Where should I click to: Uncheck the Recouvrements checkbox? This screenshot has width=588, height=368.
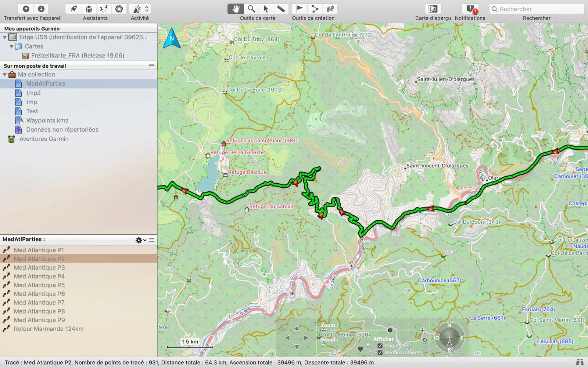(x=380, y=353)
